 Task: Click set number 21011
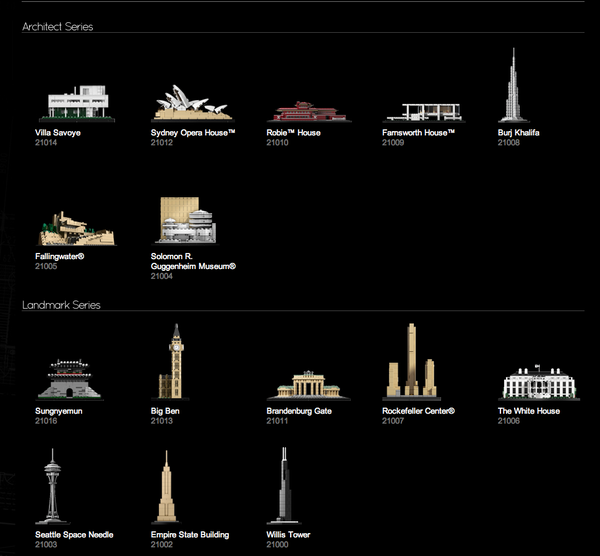pyautogui.click(x=277, y=421)
